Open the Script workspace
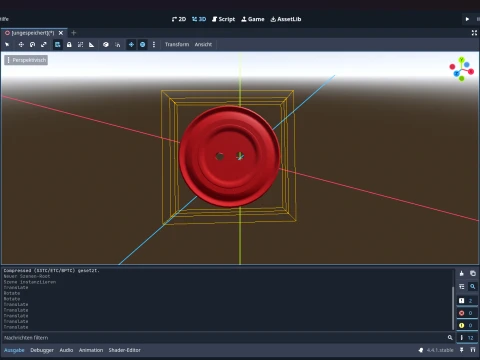The image size is (480, 360). (x=224, y=19)
